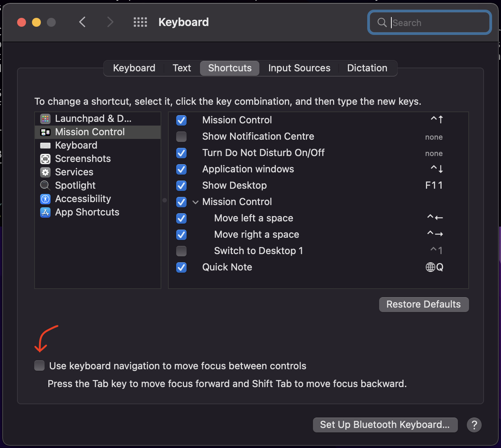Click the Control-Right shortcut for Move right
The height and width of the screenshot is (448, 501).
(x=435, y=234)
